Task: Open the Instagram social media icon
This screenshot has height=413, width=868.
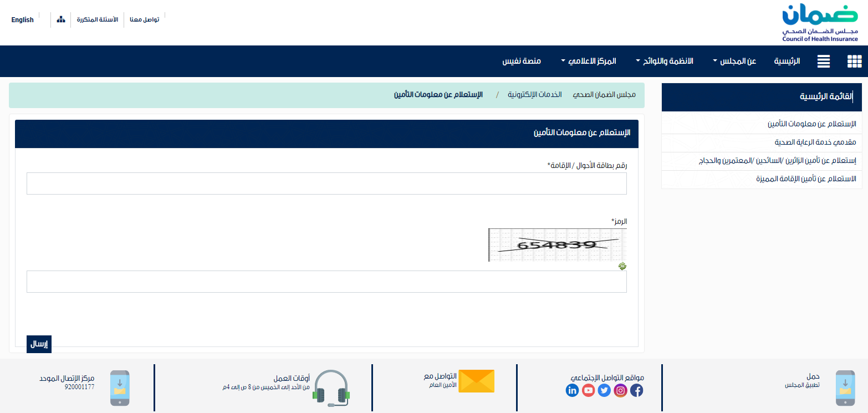Action: [621, 390]
